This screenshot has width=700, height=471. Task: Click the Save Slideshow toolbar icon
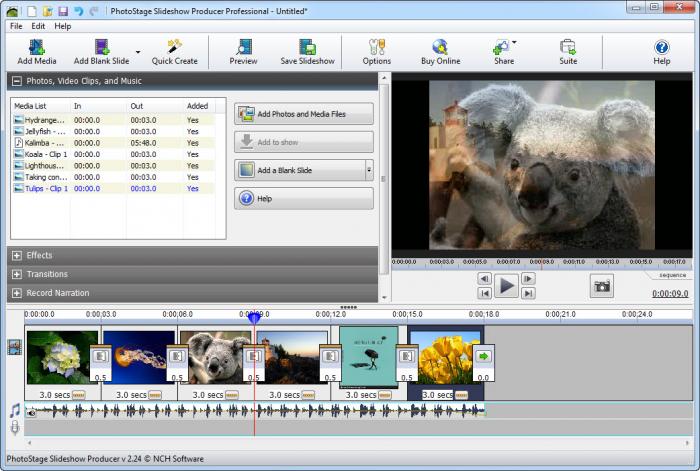pyautogui.click(x=308, y=52)
